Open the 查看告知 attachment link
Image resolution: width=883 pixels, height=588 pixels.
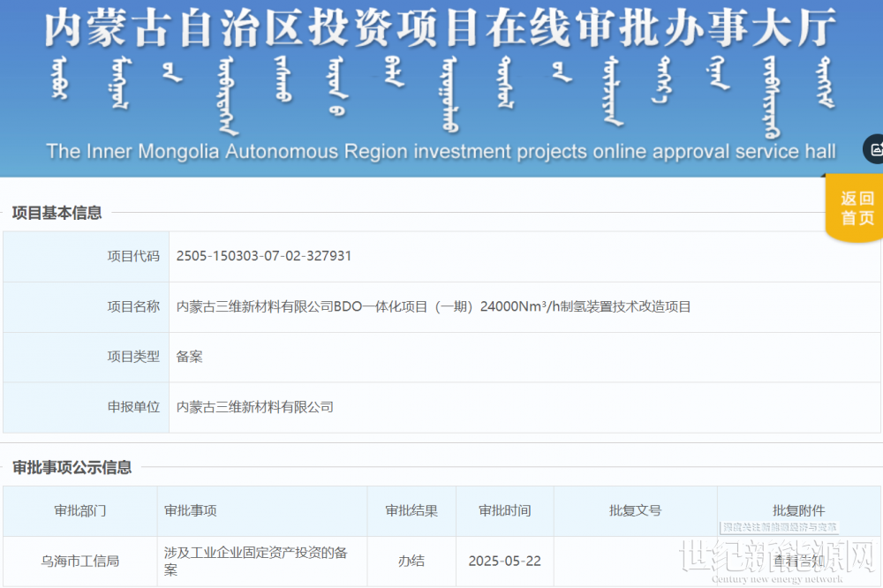[x=798, y=561]
